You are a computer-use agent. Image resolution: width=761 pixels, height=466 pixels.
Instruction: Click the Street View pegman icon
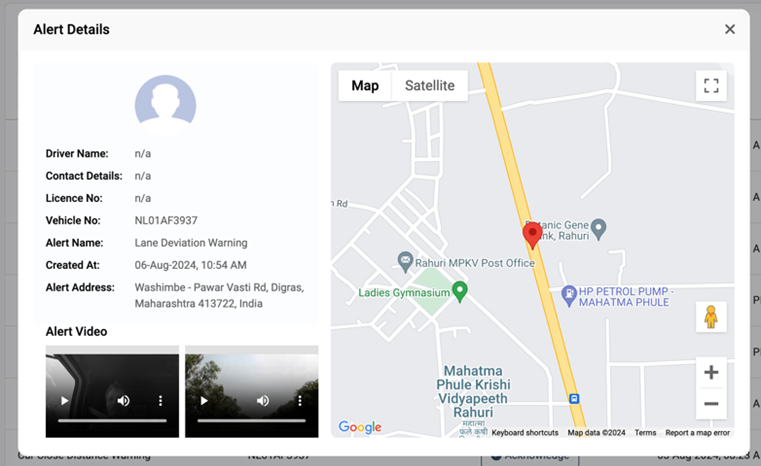[x=711, y=317]
